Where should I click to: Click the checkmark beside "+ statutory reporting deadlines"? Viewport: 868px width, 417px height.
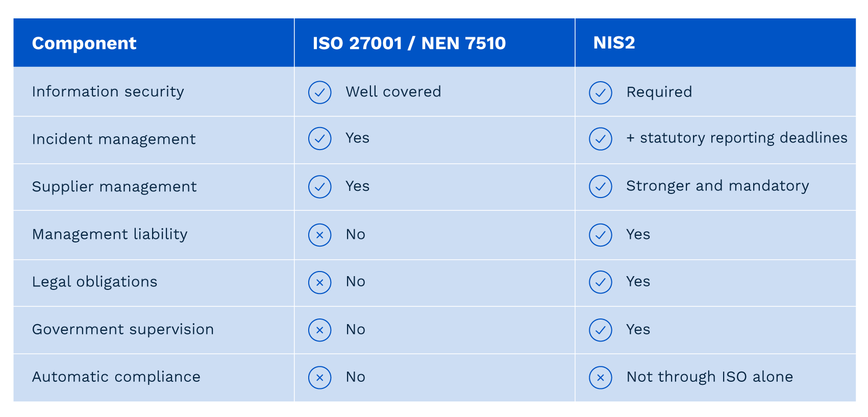tap(601, 139)
